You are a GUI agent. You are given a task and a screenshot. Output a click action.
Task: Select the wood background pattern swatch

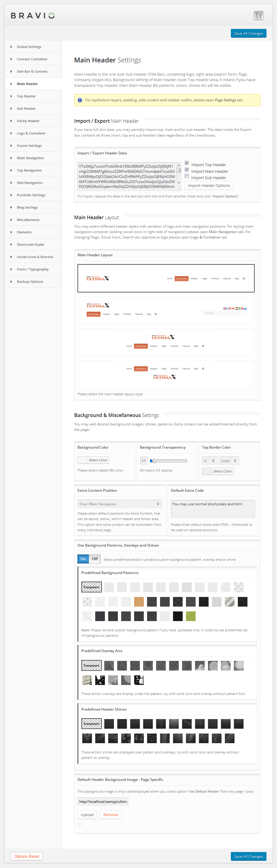(139, 601)
